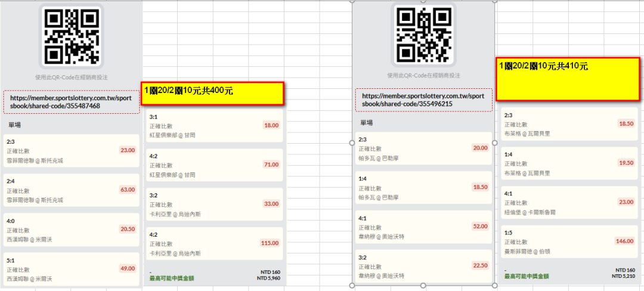Click the NTD 5,210 maximum payout amount
644x291 pixels.
tap(623, 276)
